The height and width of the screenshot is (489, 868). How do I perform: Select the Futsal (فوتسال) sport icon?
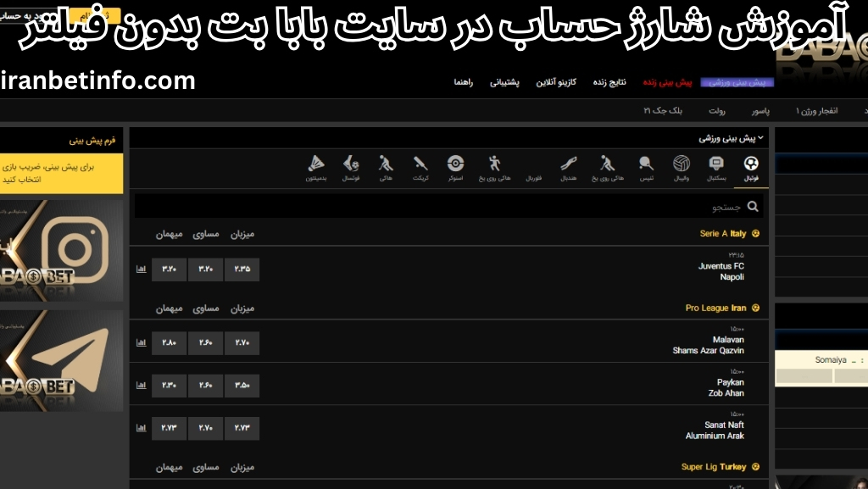click(x=351, y=168)
